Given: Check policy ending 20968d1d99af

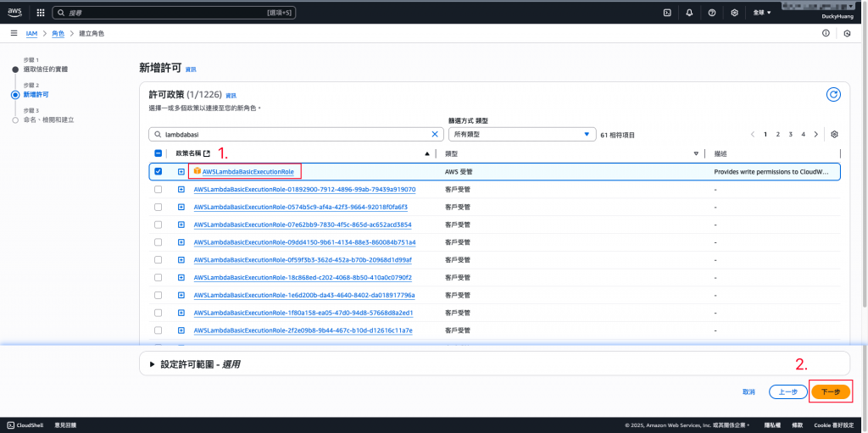Looking at the screenshot, I should pyautogui.click(x=159, y=259).
